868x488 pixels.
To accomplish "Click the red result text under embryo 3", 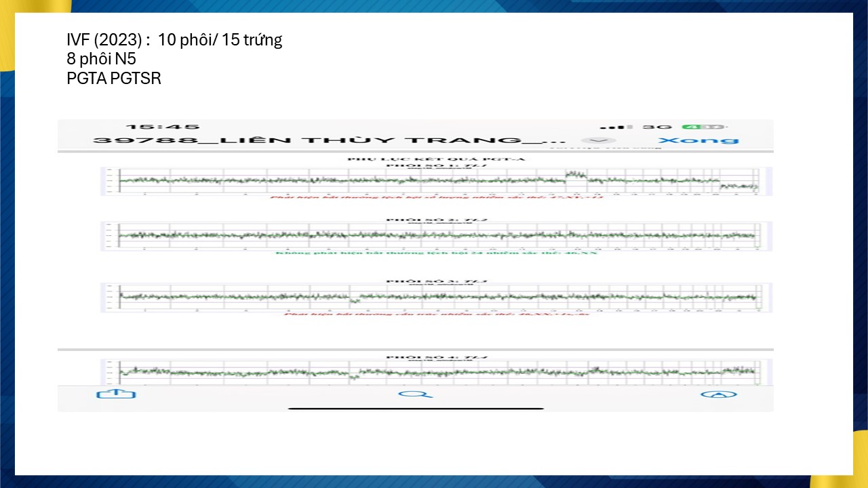I will (x=437, y=314).
